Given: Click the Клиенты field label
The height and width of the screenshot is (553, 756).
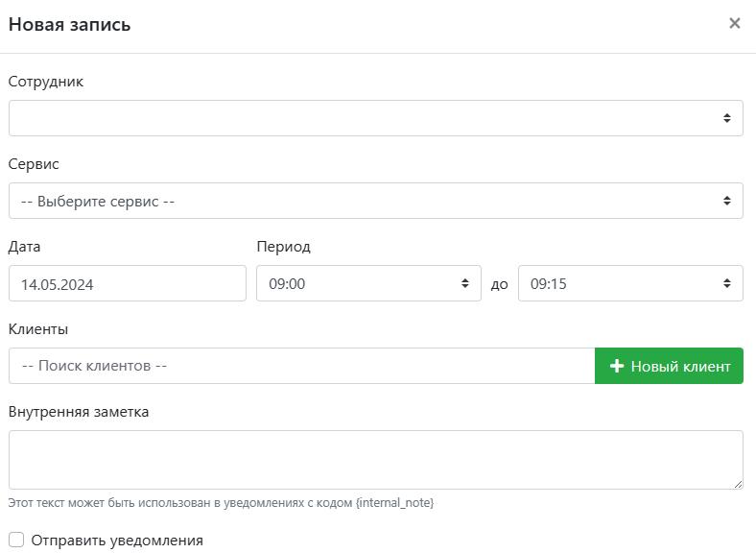Looking at the screenshot, I should pos(38,329).
